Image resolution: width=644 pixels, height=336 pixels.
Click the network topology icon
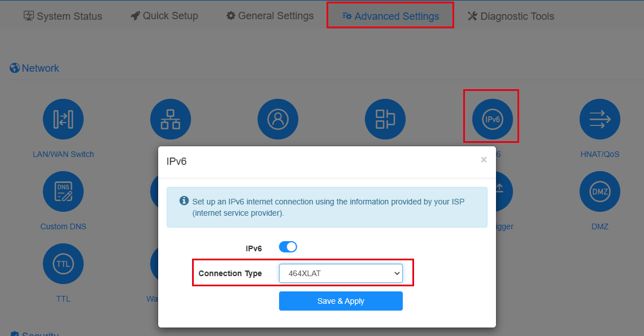pos(171,119)
